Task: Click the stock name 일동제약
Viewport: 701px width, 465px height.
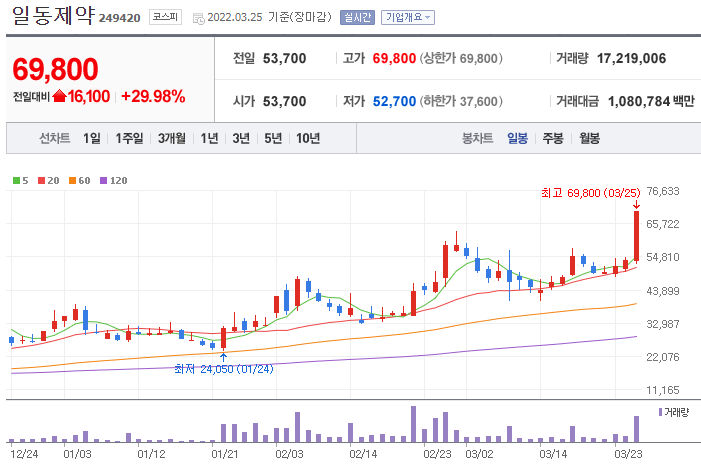Action: click(x=54, y=16)
